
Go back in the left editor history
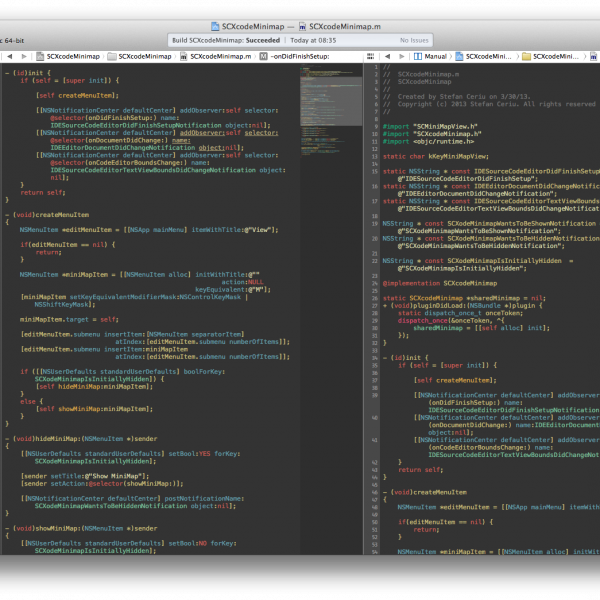pyautogui.click(x=10, y=56)
